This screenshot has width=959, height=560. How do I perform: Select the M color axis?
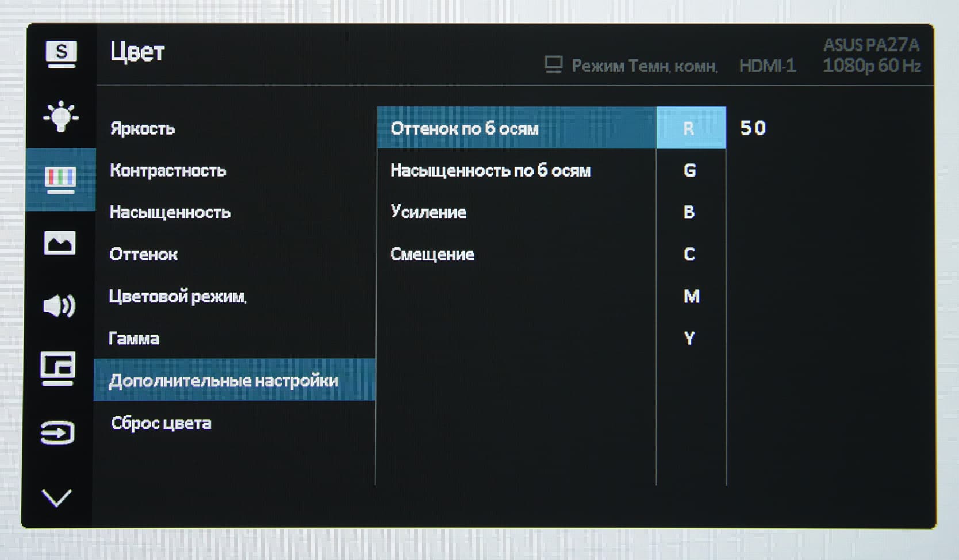pos(691,297)
